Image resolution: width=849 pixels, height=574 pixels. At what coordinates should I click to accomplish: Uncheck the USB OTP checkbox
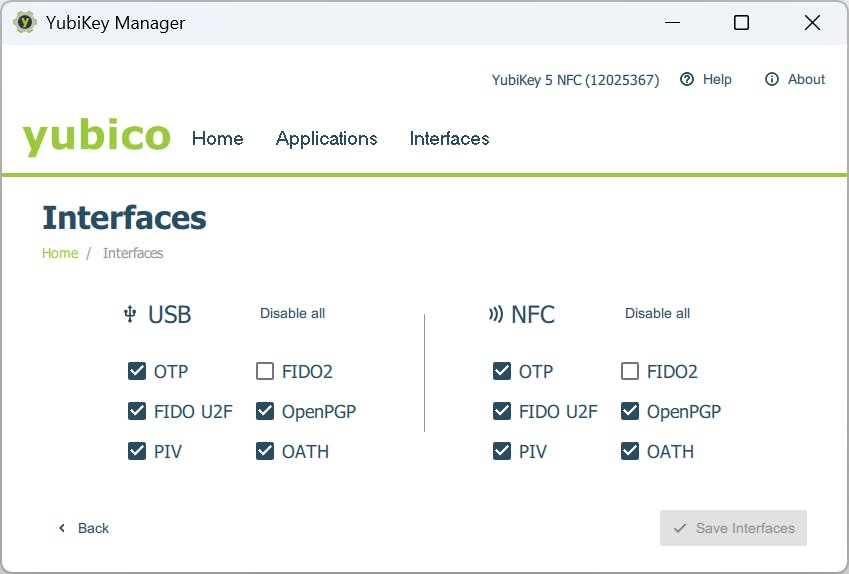(137, 372)
